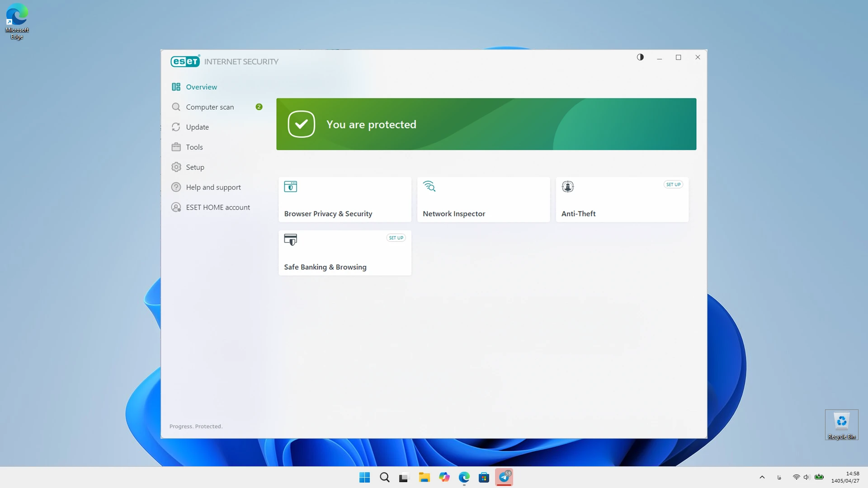Toggle the dark/light contrast theme icon
The height and width of the screenshot is (488, 868).
tap(640, 57)
